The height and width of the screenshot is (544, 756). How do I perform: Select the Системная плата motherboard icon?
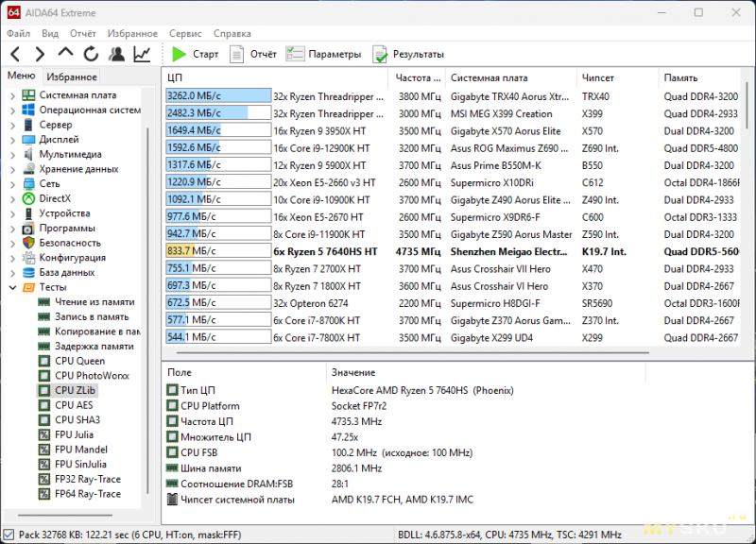[29, 95]
